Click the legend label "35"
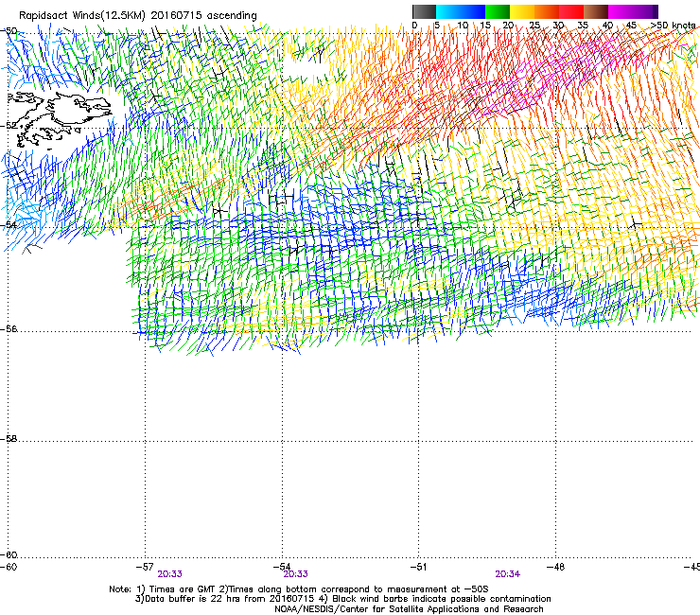 click(583, 26)
